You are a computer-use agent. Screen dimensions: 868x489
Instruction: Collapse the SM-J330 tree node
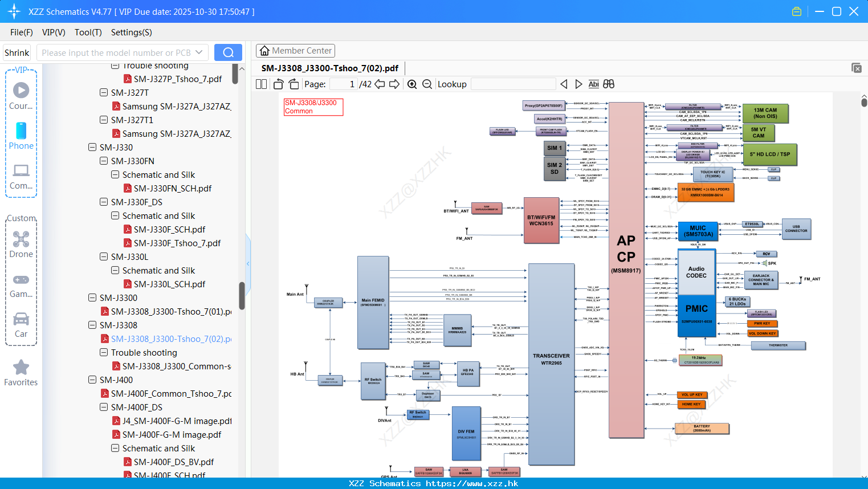92,147
